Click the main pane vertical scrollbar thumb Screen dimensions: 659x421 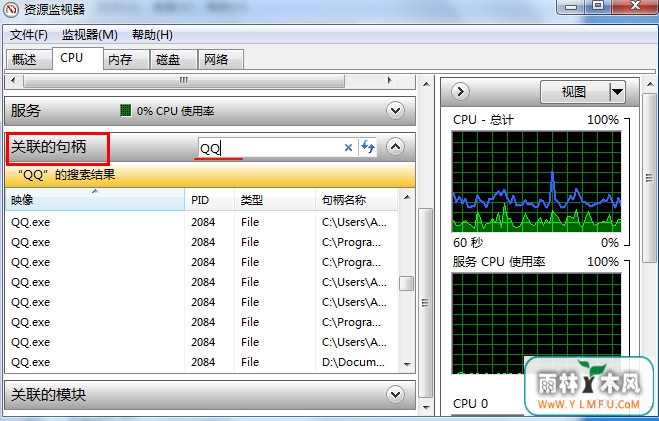[426, 303]
